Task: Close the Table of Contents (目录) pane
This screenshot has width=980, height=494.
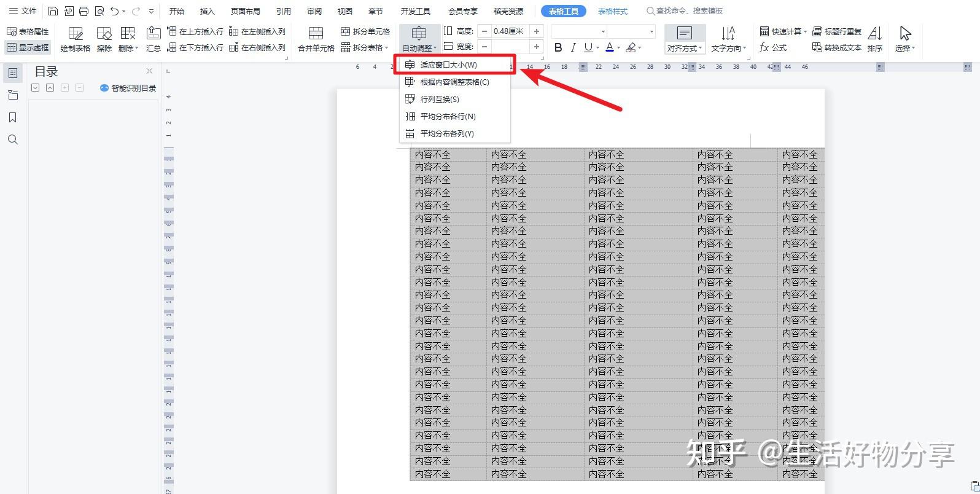Action: (x=149, y=71)
